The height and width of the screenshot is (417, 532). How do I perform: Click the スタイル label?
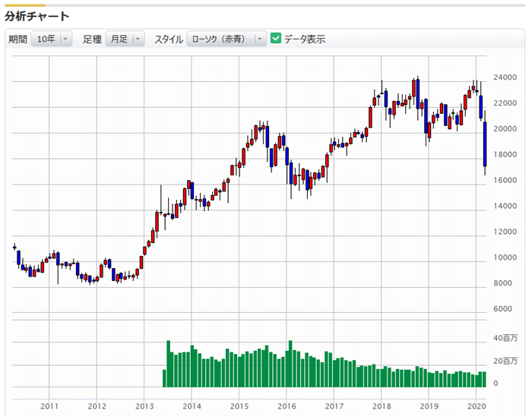pos(168,39)
